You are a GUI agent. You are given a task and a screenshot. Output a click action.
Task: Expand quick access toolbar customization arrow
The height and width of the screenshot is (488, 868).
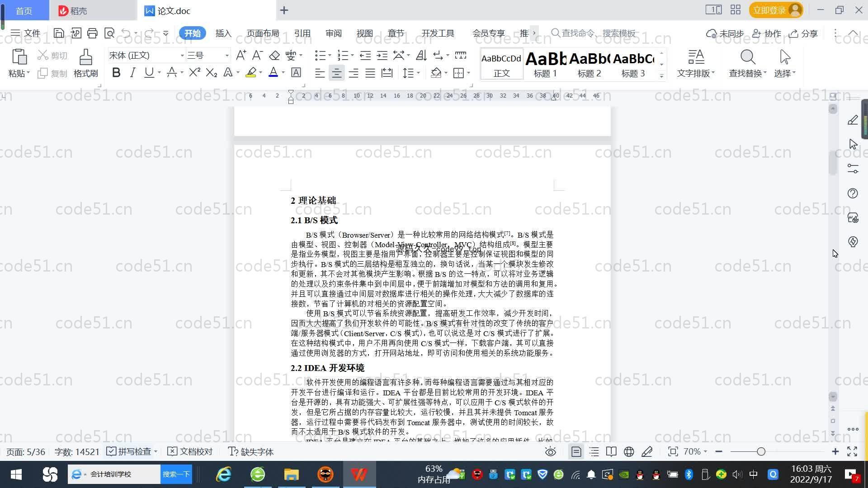pos(165,33)
